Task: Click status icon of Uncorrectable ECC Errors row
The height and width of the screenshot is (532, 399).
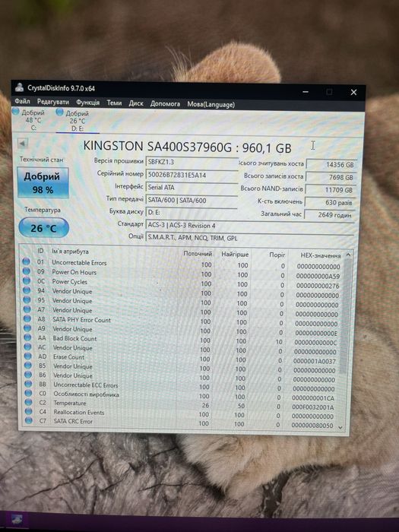Action: (x=29, y=384)
